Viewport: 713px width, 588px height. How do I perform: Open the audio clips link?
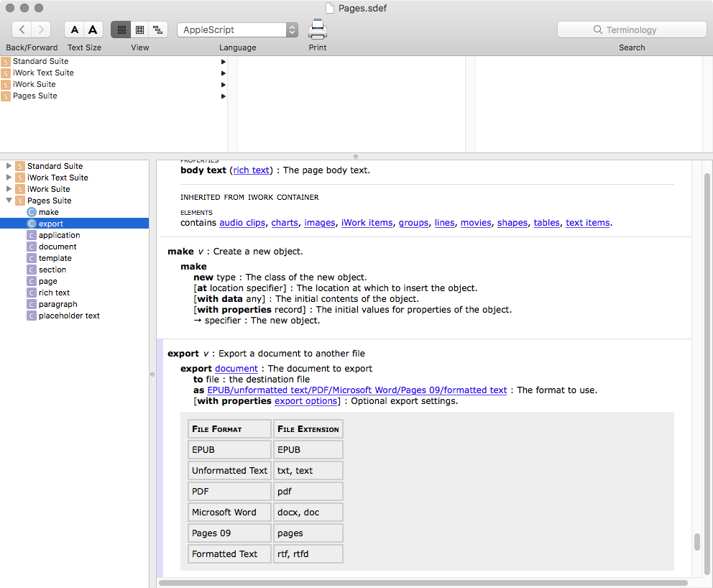click(242, 223)
